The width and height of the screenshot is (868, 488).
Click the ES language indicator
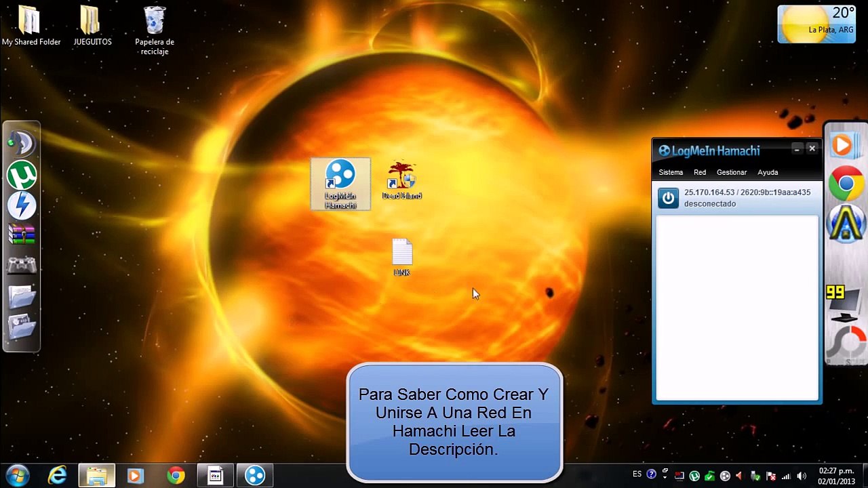pos(637,474)
